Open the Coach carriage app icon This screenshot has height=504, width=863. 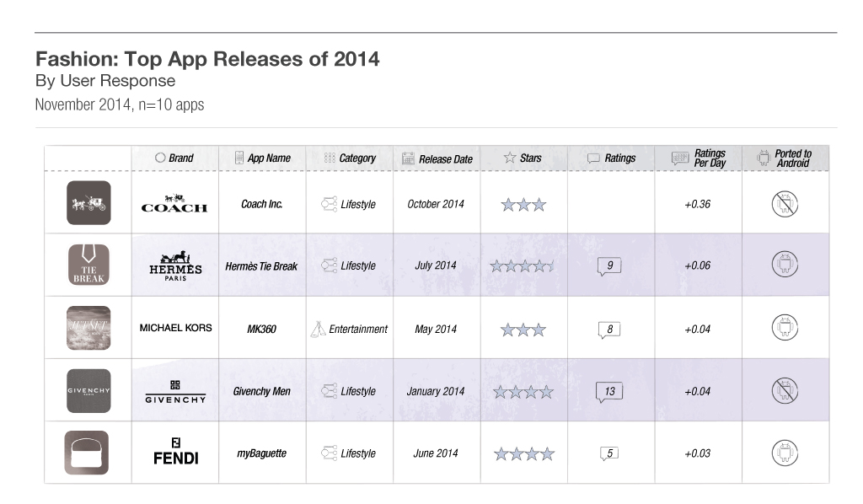coord(88,202)
